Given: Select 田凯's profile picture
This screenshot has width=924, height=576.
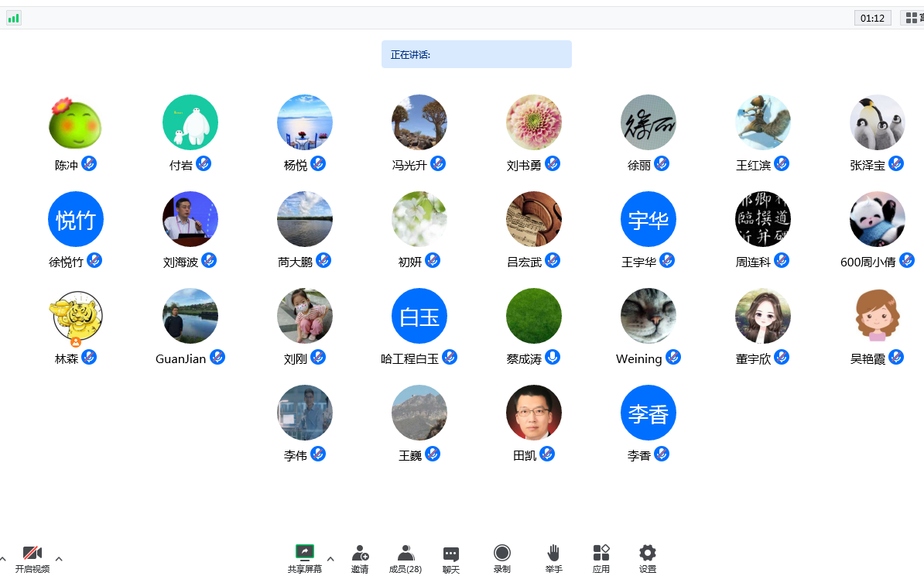Looking at the screenshot, I should coord(534,413).
